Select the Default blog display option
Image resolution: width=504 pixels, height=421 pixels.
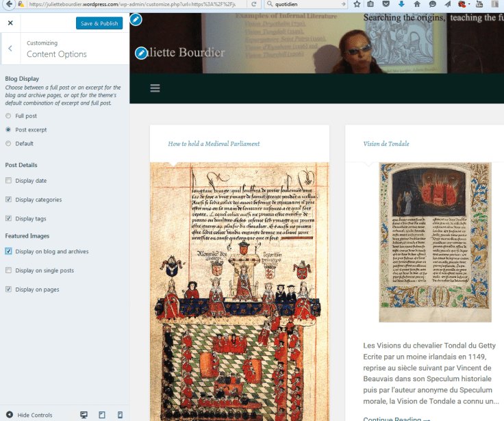8,144
